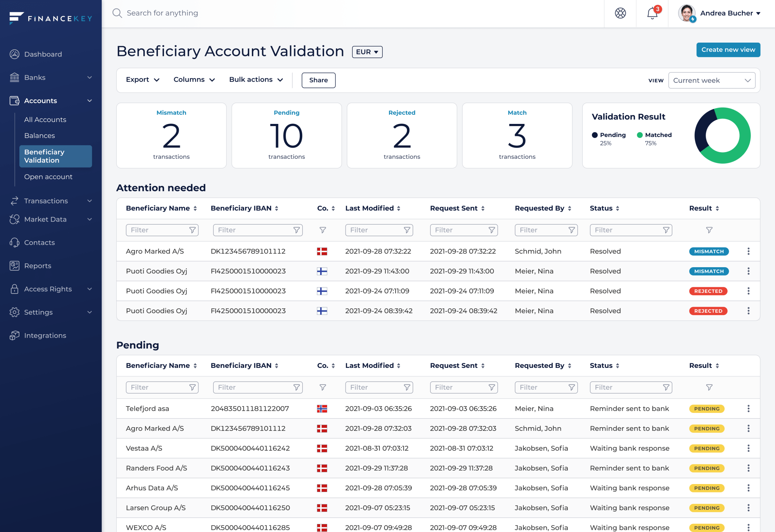Click the search magnifier icon
Image resolution: width=775 pixels, height=532 pixels.
tap(117, 13)
